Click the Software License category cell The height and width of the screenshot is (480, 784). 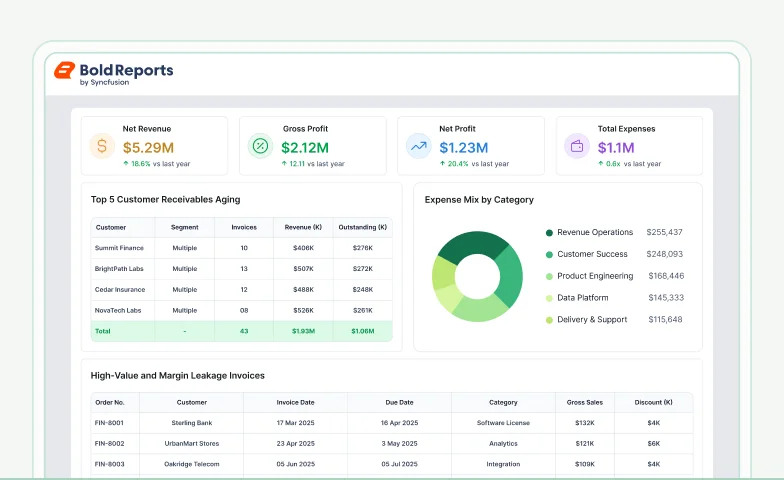(x=503, y=423)
